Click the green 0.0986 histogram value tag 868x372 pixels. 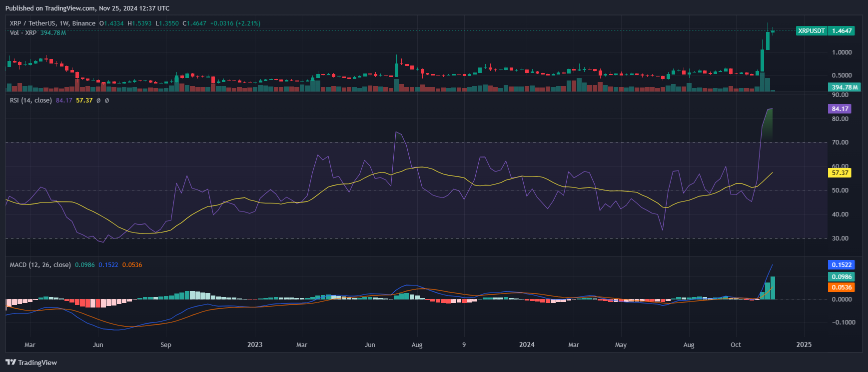tap(842, 277)
